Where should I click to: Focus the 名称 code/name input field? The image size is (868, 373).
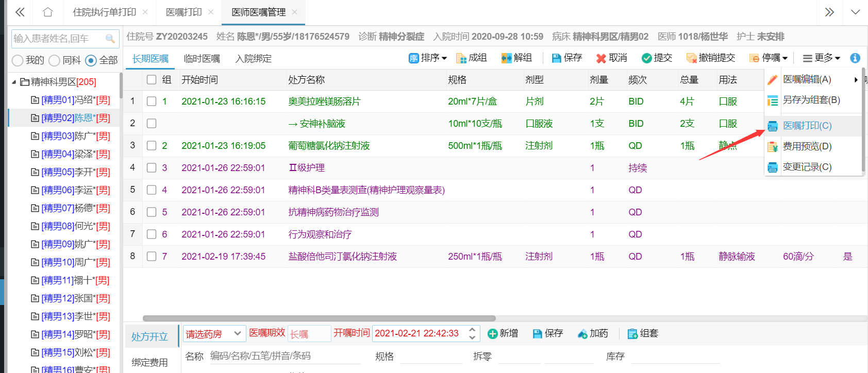(x=286, y=356)
